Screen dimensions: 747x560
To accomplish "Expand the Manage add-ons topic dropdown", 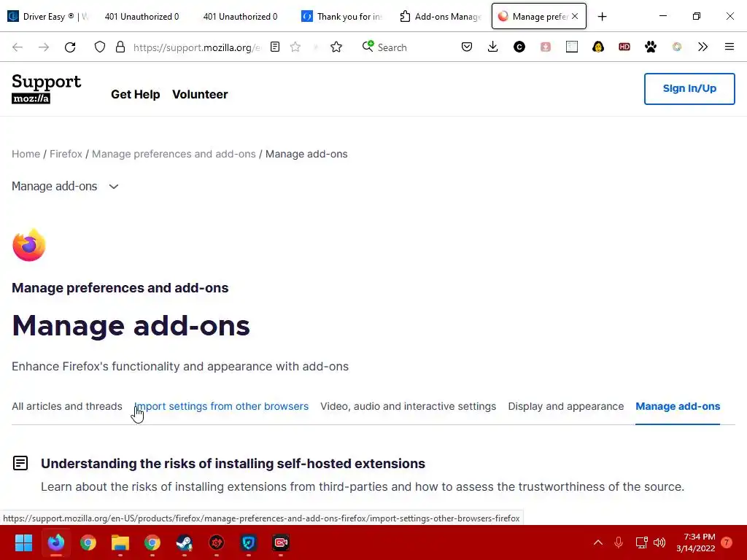I will coord(65,186).
